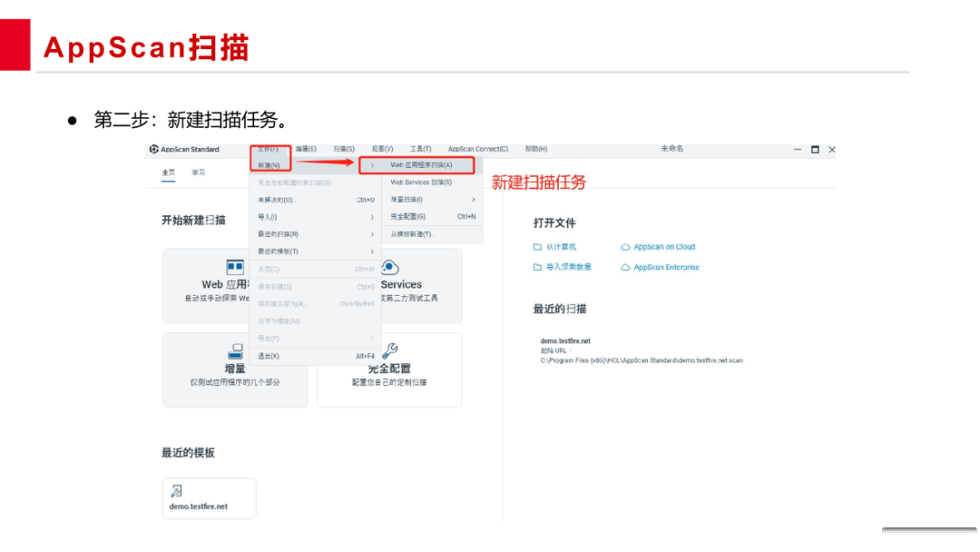The image size is (980, 552).
Task: Open the 从计算机 link
Action: point(562,247)
